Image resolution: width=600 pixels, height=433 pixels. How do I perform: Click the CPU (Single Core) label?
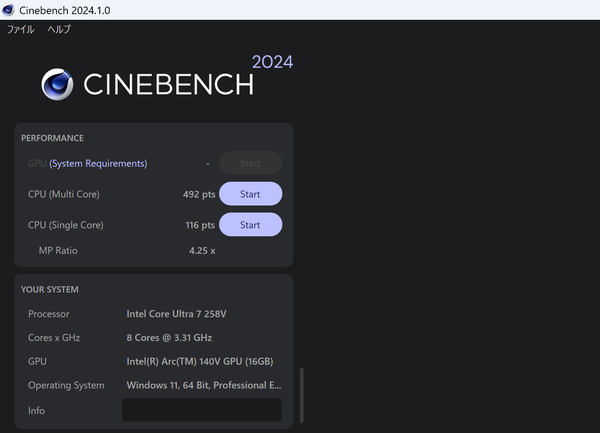tap(65, 225)
